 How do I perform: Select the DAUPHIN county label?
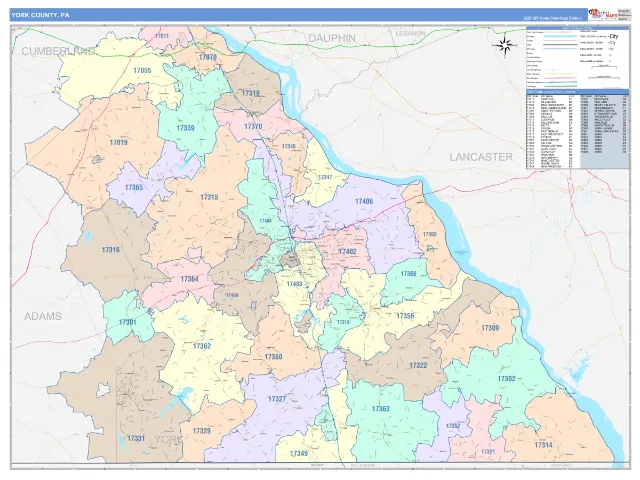(x=332, y=38)
